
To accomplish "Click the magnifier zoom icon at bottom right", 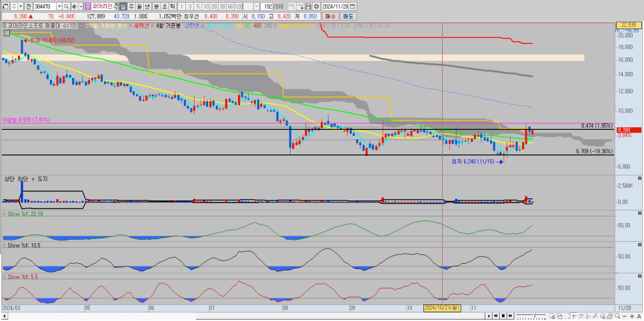I will click(x=617, y=316).
